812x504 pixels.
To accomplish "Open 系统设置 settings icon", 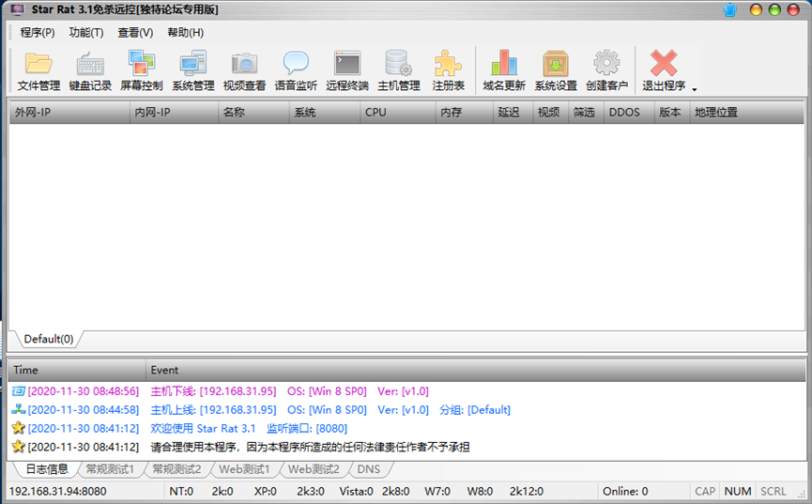I will tap(556, 71).
